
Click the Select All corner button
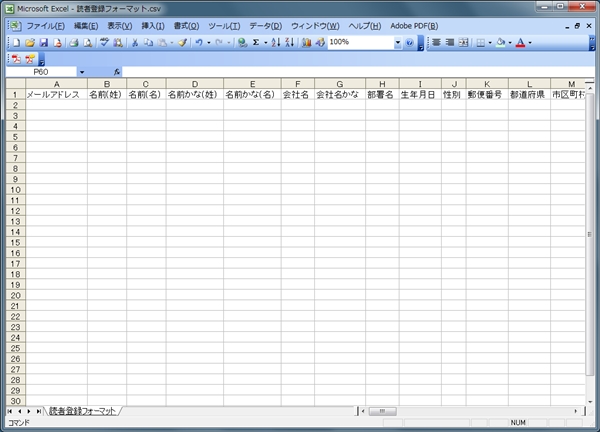(x=16, y=84)
